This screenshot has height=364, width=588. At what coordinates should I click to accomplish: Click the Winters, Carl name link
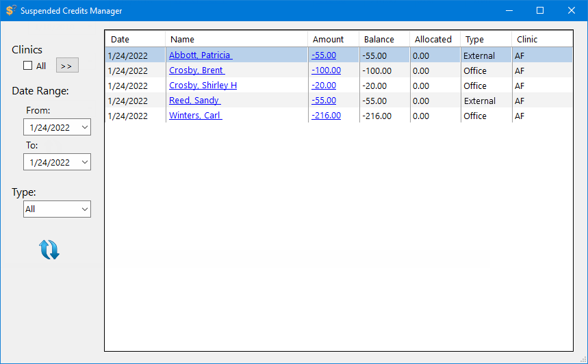tap(195, 116)
